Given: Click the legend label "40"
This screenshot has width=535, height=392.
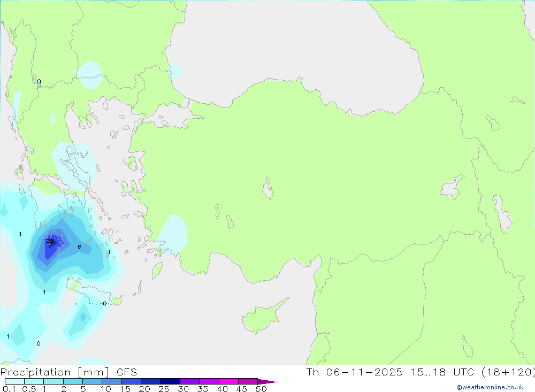Looking at the screenshot, I should pos(223,389).
